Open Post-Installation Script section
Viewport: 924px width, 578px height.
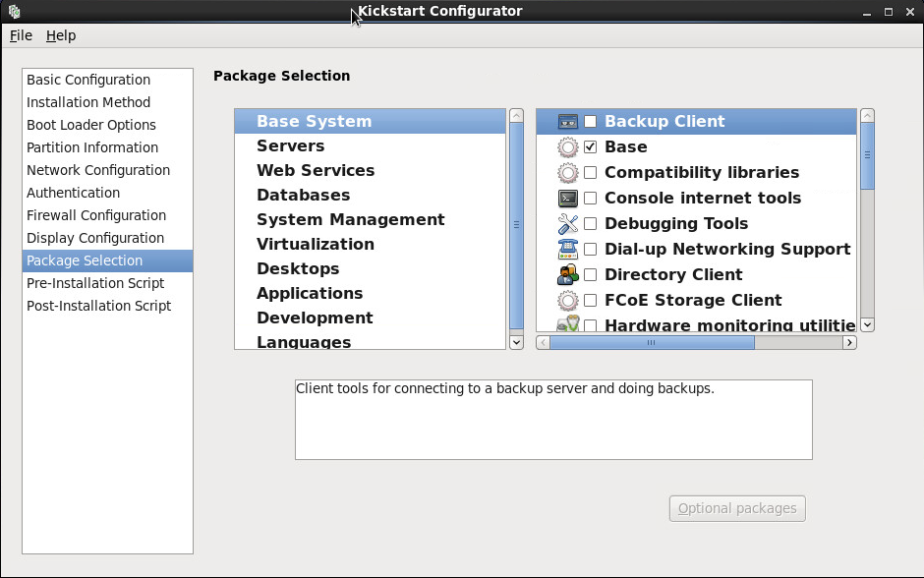pyautogui.click(x=107, y=306)
